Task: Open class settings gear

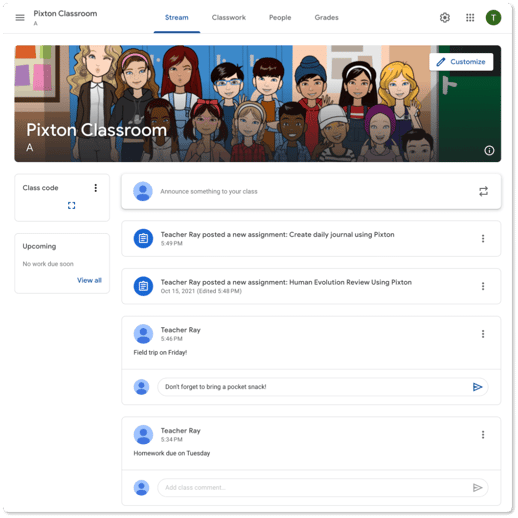Action: click(445, 17)
